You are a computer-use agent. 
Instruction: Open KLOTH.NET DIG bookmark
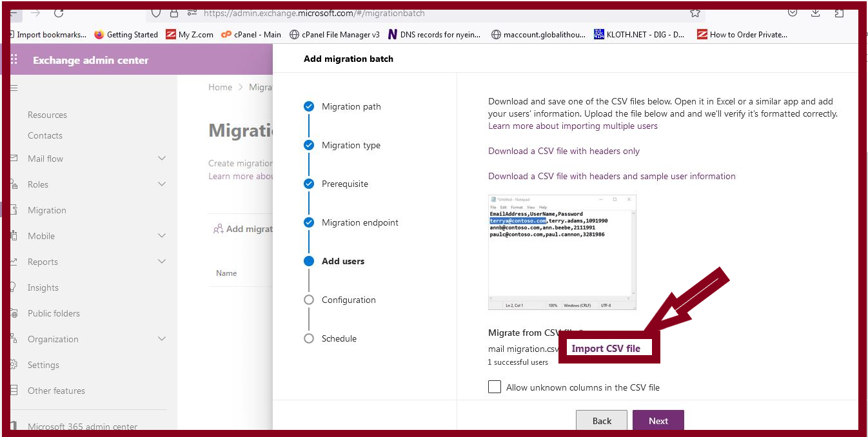(639, 35)
